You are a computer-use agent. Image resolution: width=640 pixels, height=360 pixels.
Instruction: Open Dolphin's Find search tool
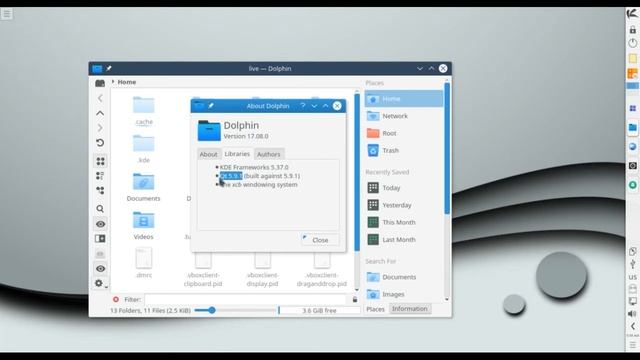coord(100,209)
